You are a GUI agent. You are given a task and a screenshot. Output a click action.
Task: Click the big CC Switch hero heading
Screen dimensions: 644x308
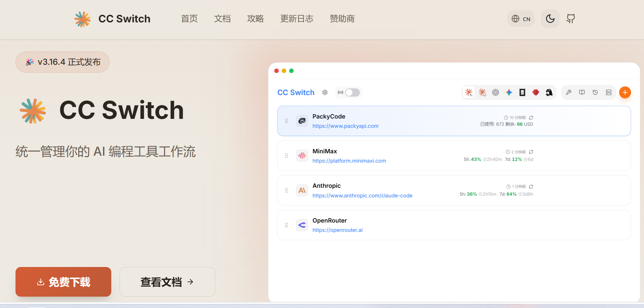[122, 111]
